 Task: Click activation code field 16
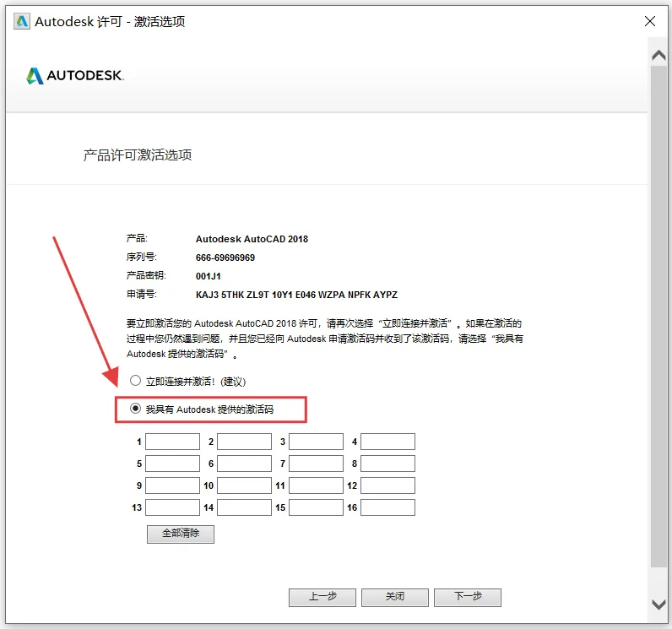coord(387,507)
